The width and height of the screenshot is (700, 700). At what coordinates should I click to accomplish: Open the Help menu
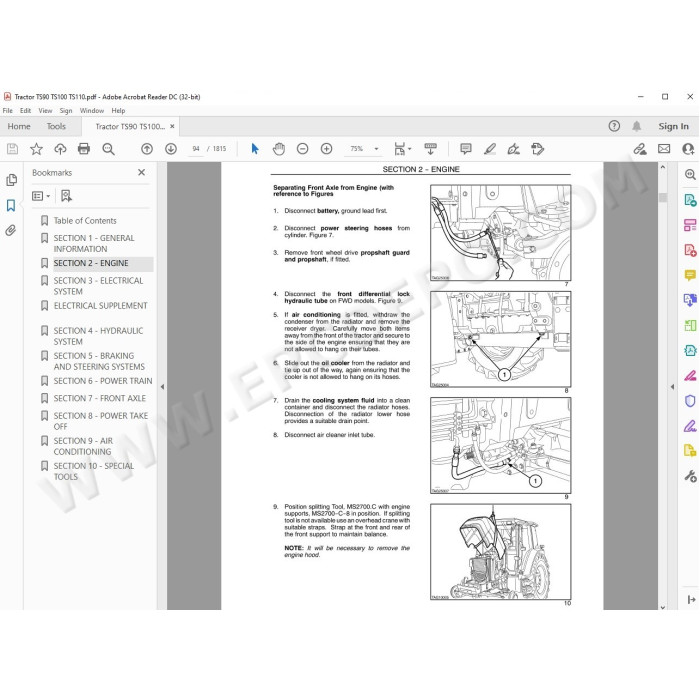(x=118, y=110)
